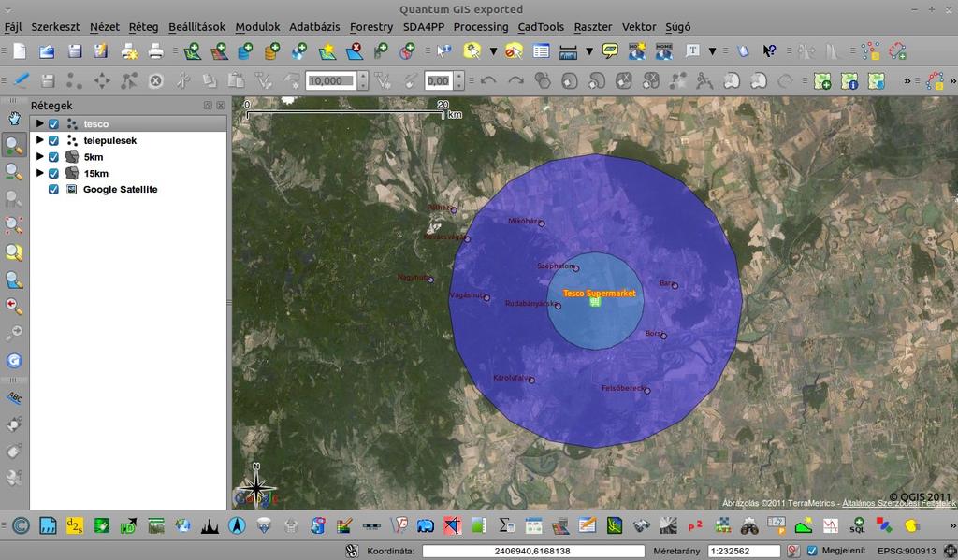Show more layer-tool toolbar items via chevrons

[907, 80]
